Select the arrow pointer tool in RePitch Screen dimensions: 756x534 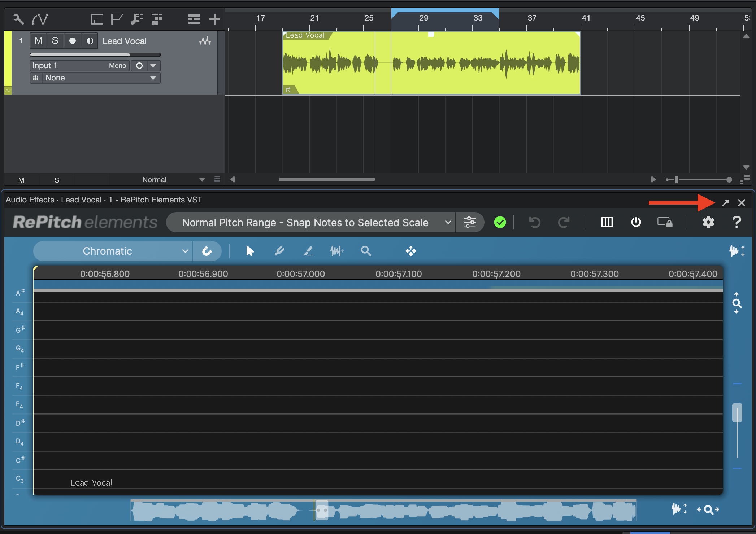coord(250,251)
